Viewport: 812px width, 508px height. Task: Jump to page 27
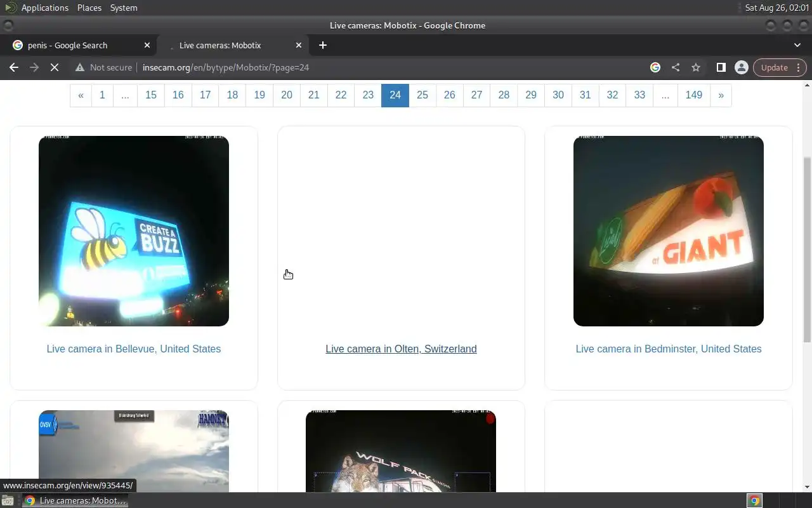[x=476, y=95]
